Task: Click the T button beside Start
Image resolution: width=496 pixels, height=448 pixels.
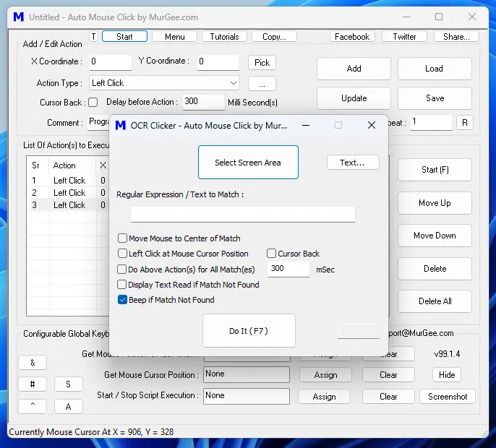Action: point(93,36)
